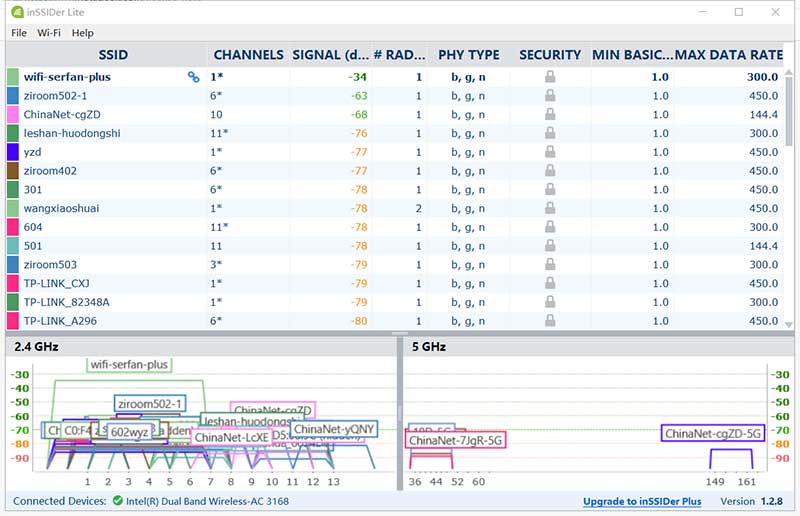Click the lock icon in TP-LINK_A296 row
800x516 pixels.
click(550, 321)
